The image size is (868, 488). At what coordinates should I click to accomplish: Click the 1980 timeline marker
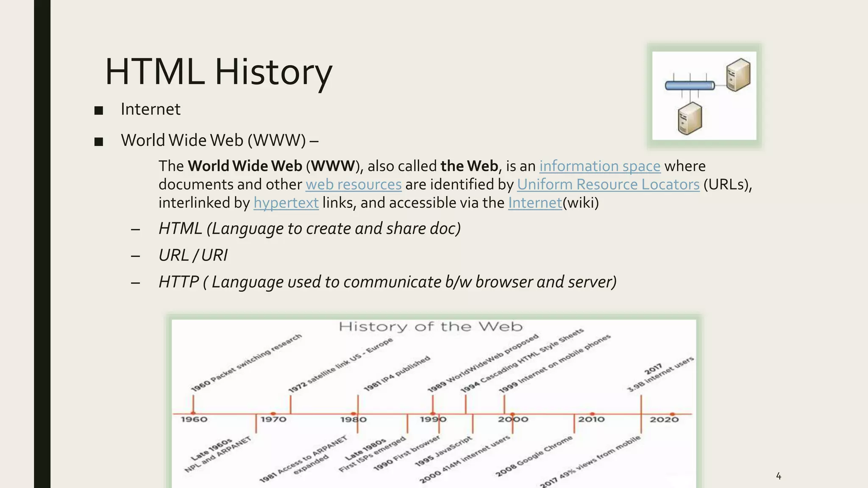tap(353, 414)
